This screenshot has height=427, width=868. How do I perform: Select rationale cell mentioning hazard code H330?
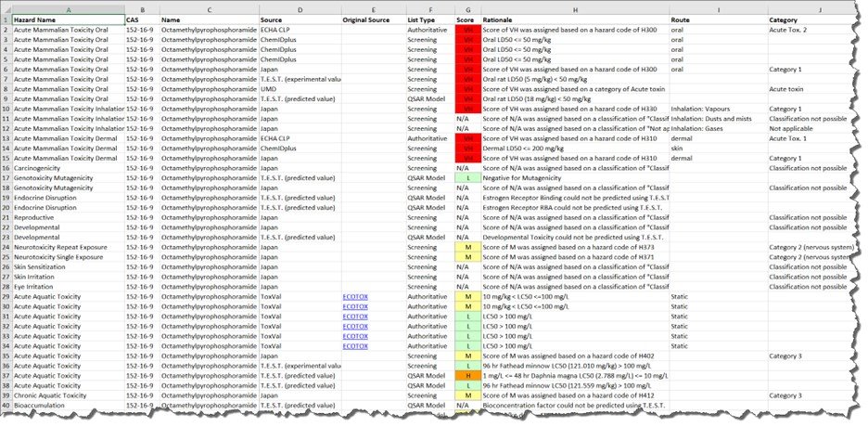(575, 110)
